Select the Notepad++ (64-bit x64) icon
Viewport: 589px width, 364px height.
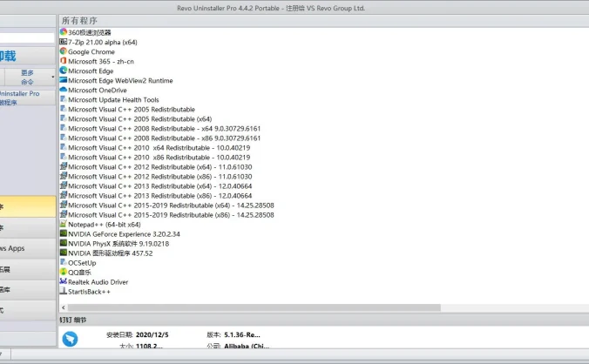[x=64, y=224]
